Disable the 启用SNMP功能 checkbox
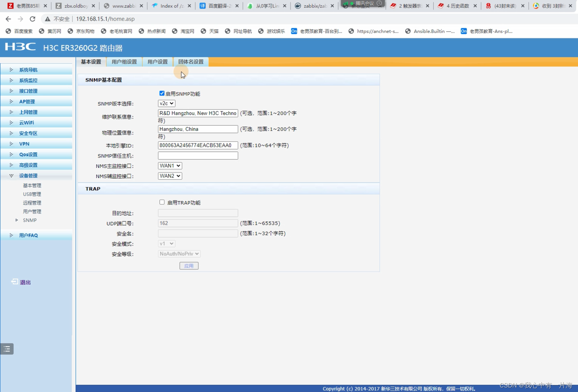The height and width of the screenshot is (392, 578). tap(162, 93)
